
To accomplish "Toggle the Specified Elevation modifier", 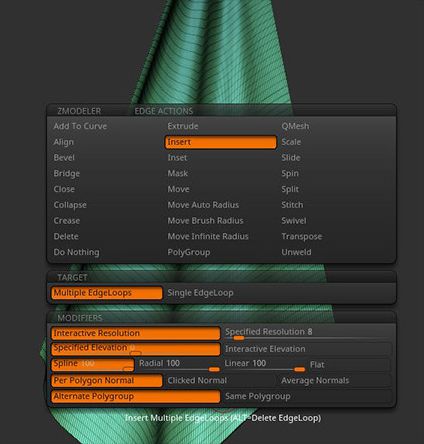I will click(x=136, y=349).
